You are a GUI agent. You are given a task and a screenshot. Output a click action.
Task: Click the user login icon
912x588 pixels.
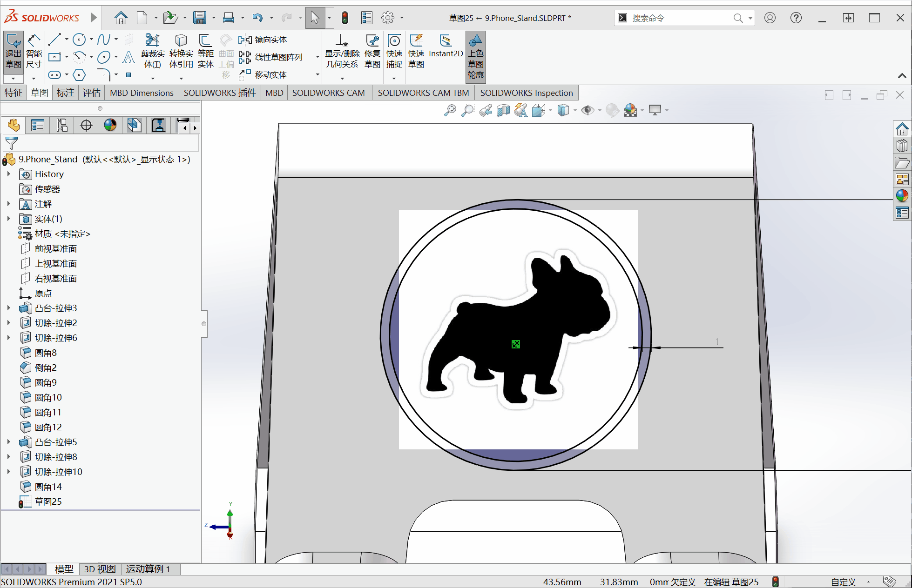tap(770, 18)
